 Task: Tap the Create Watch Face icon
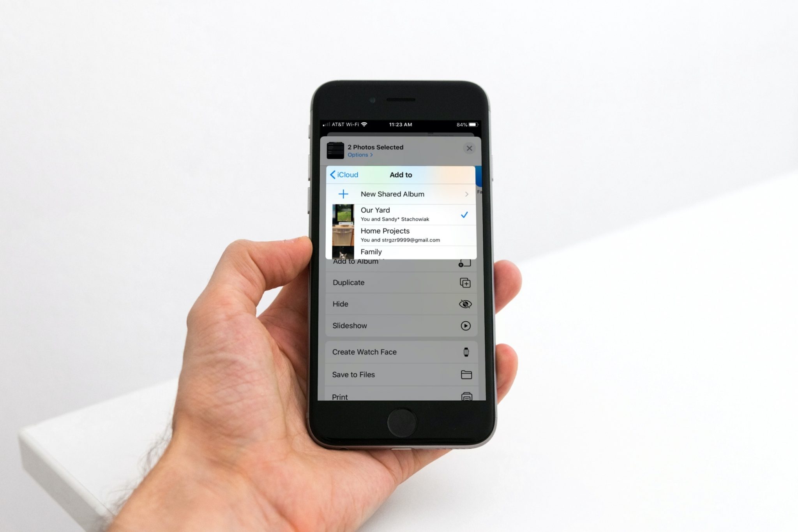[466, 352]
